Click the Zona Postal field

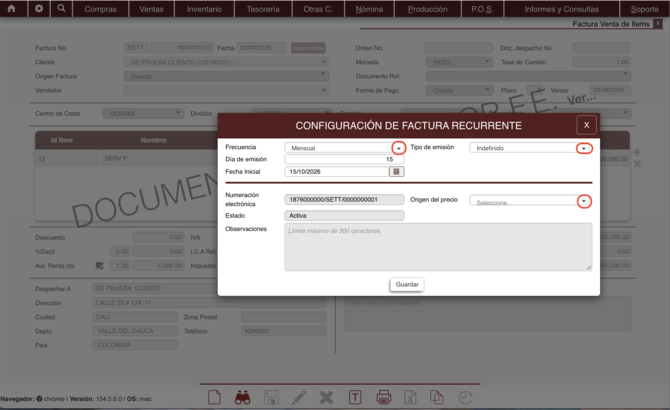[284, 317]
